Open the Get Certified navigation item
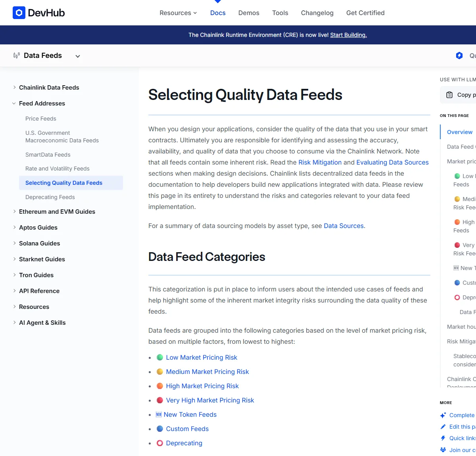Screen dimensions: 476x456 pos(365,13)
